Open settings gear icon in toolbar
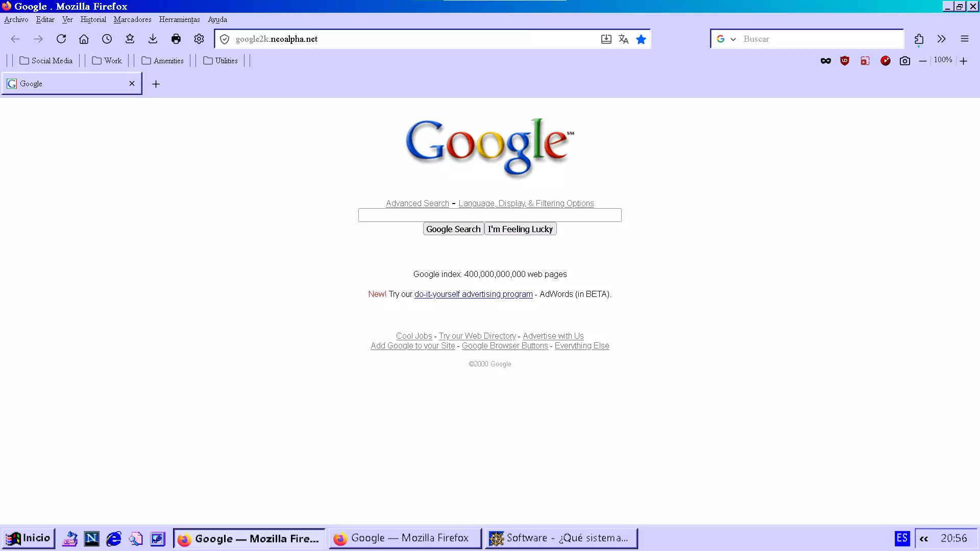Viewport: 980px width, 551px height. click(x=199, y=39)
